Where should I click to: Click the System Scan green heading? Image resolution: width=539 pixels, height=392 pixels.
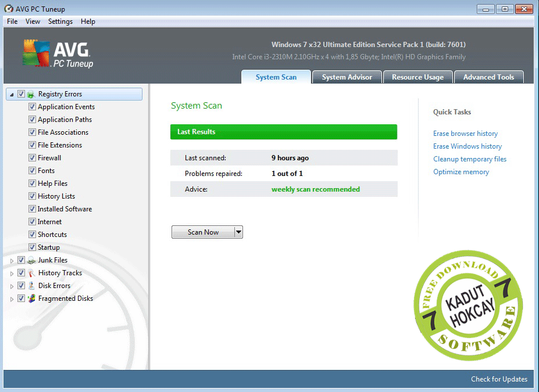point(197,106)
